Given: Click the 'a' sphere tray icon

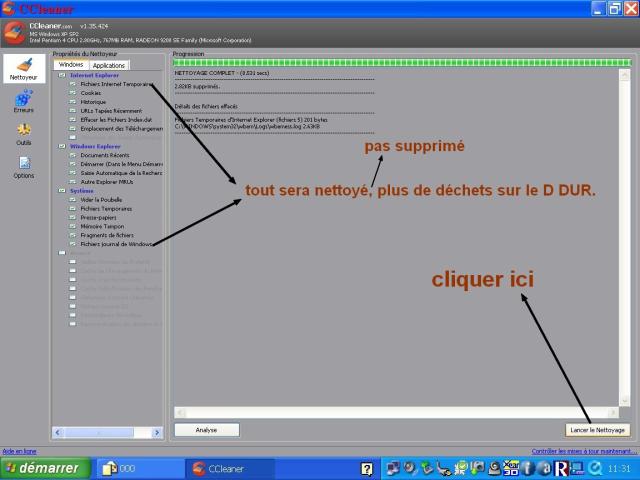Looking at the screenshot, I should pos(544,469).
